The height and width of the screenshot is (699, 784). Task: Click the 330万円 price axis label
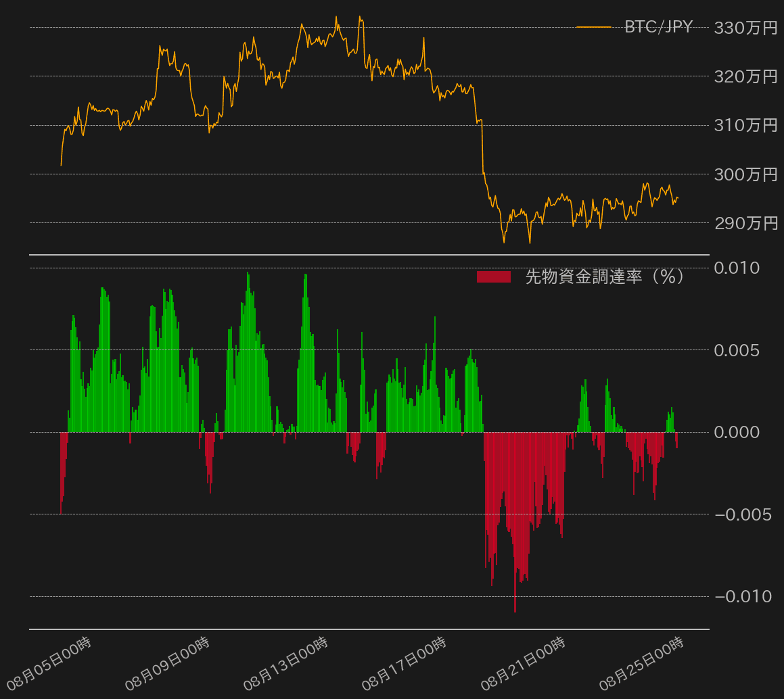(x=746, y=28)
